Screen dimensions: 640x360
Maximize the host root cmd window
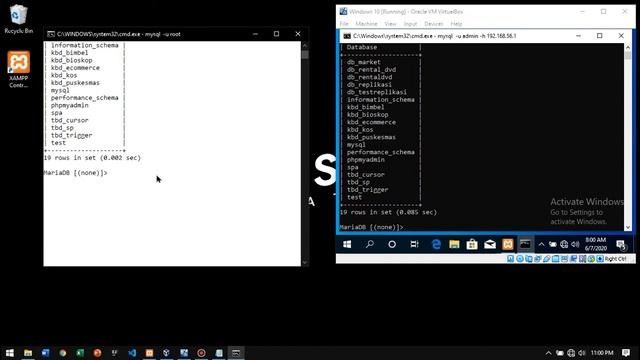[276, 34]
